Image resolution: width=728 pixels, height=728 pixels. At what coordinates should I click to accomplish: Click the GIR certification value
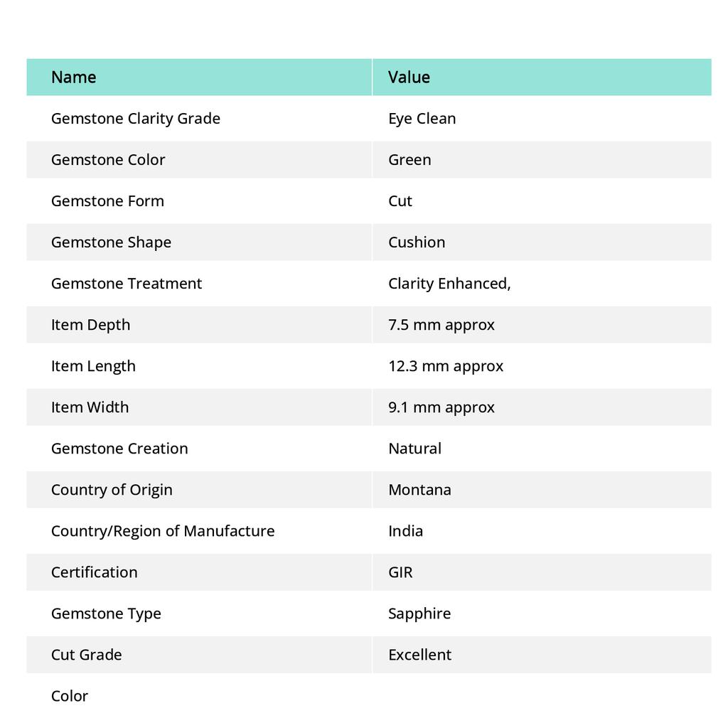(x=400, y=572)
